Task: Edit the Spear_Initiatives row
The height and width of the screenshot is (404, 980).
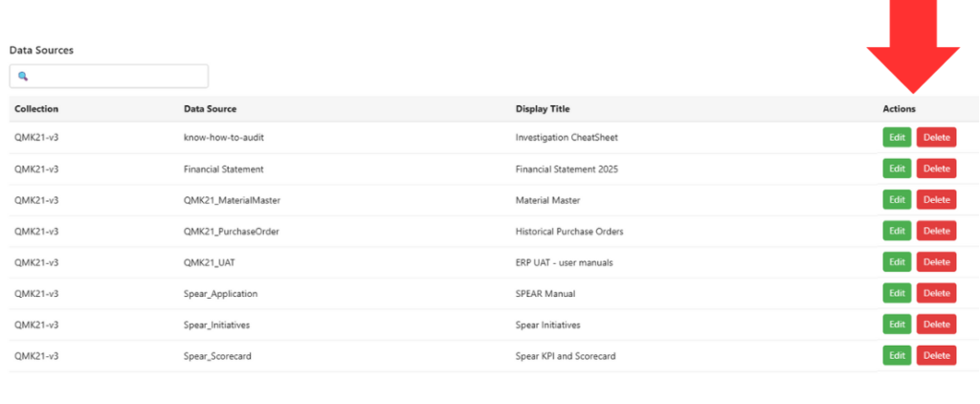Action: (897, 325)
